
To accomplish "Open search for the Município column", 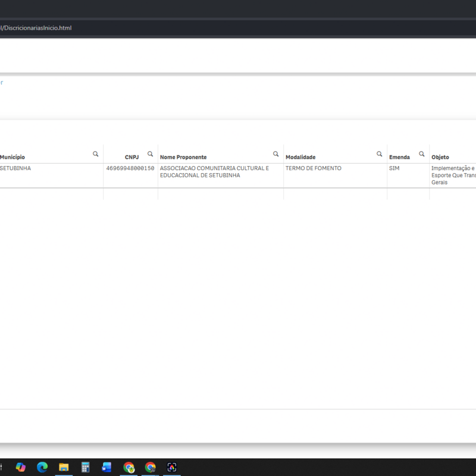I will click(95, 154).
